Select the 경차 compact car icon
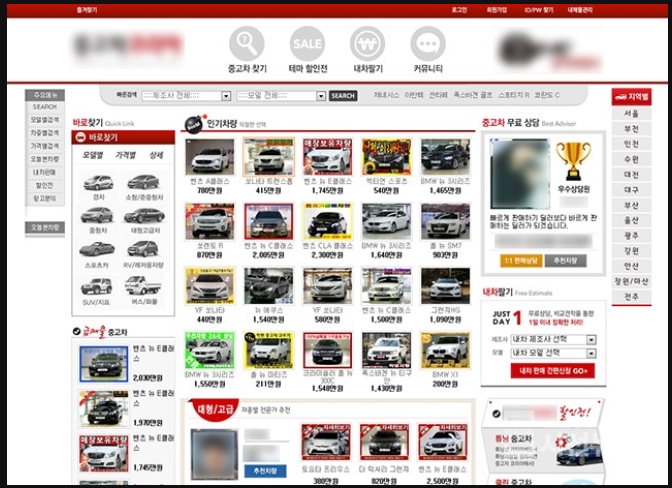Viewport: 672px width, 488px height. click(99, 183)
